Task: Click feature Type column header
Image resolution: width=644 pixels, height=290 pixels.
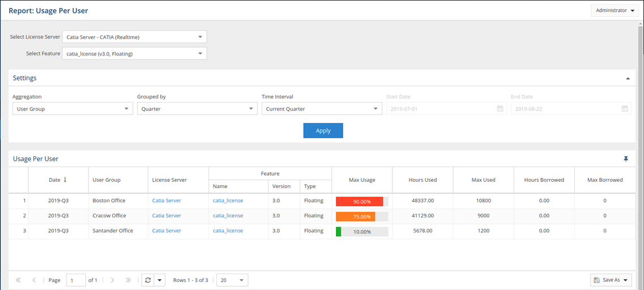Action: pos(316,186)
